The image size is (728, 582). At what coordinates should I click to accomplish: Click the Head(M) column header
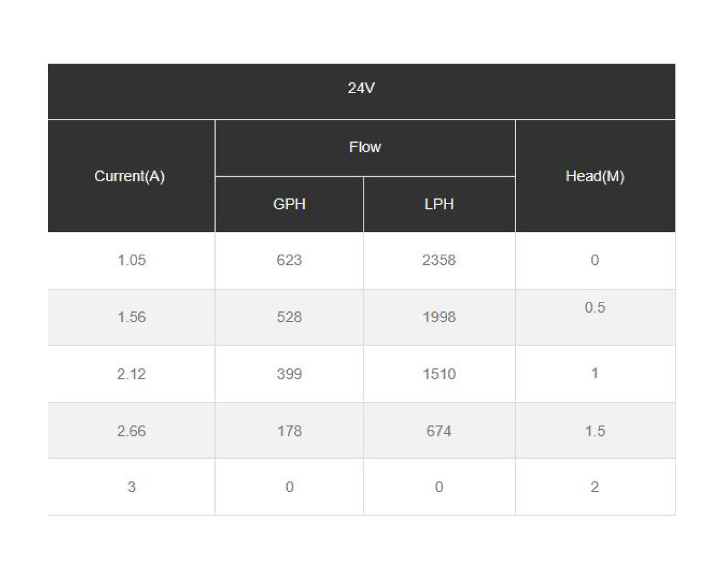point(595,176)
